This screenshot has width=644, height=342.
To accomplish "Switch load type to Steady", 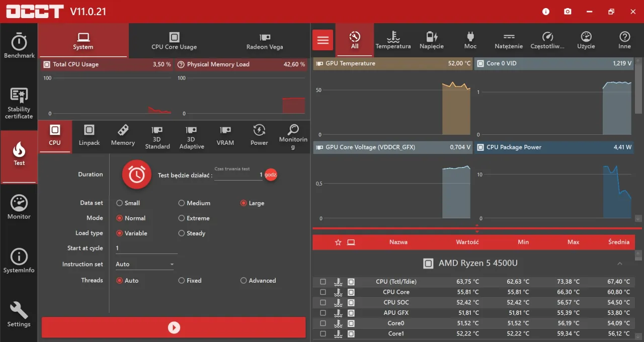I will click(x=181, y=233).
